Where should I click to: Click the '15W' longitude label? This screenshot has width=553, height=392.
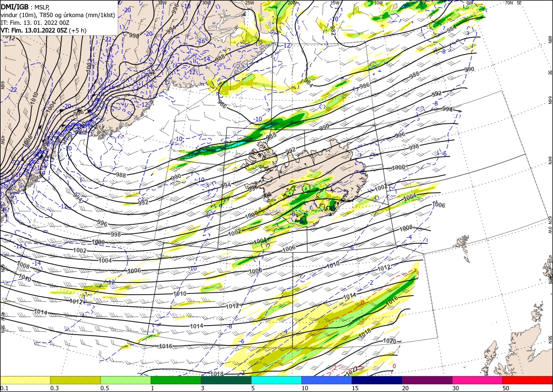[x=335, y=2]
